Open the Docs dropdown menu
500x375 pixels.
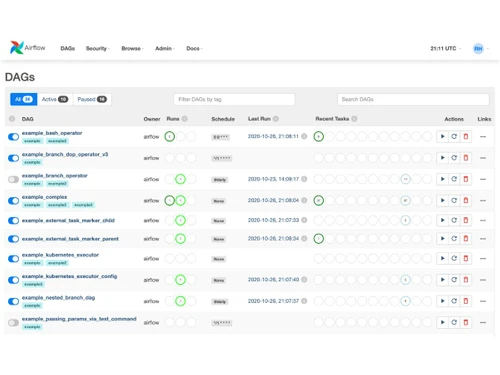[194, 48]
